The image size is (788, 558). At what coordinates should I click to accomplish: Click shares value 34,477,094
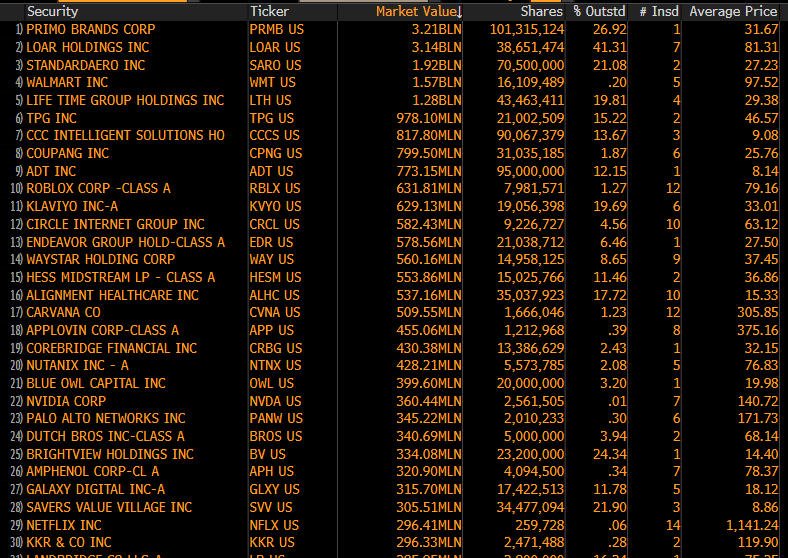530,507
